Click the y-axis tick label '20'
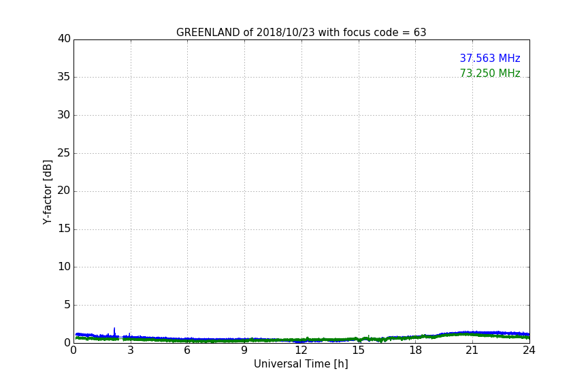588x392 pixels. point(64,191)
